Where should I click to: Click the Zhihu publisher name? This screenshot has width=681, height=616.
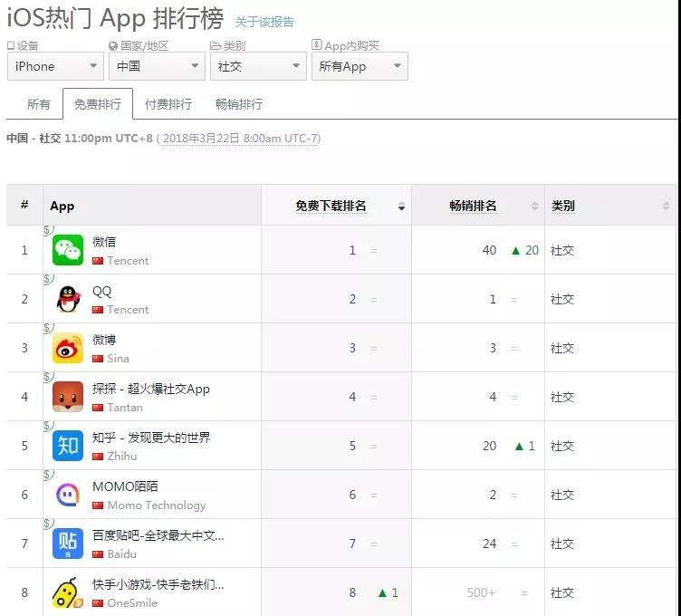[x=122, y=457]
